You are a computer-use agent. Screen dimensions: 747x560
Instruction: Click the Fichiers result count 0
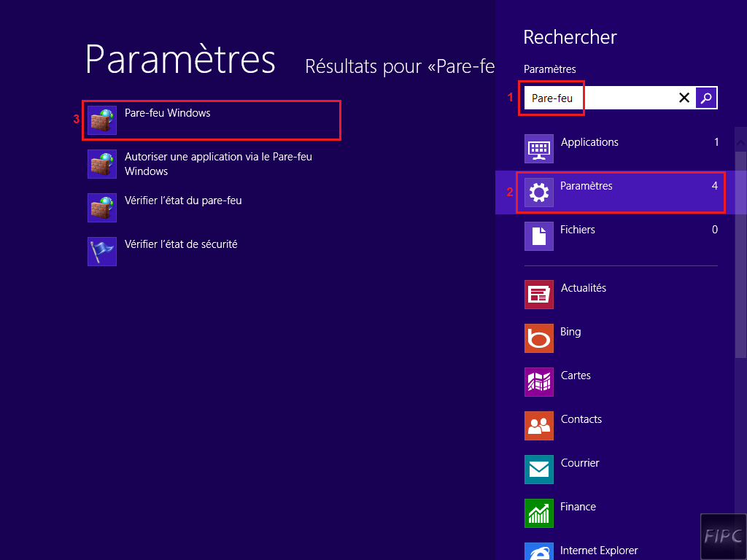[x=715, y=230]
